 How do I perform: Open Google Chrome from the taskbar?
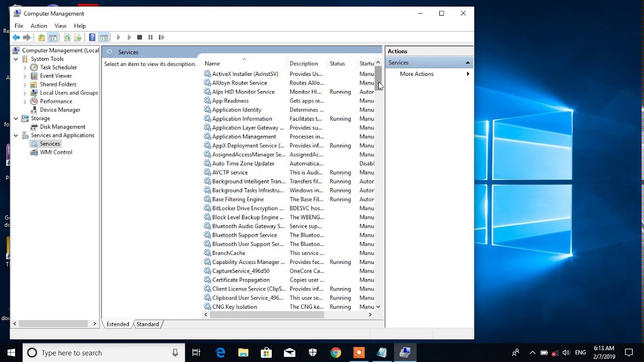[x=336, y=353]
